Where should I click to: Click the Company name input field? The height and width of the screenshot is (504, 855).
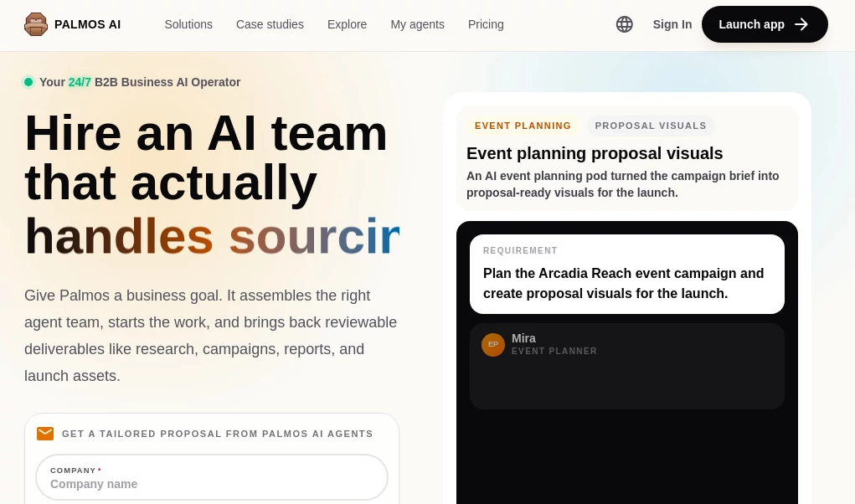coord(212,477)
